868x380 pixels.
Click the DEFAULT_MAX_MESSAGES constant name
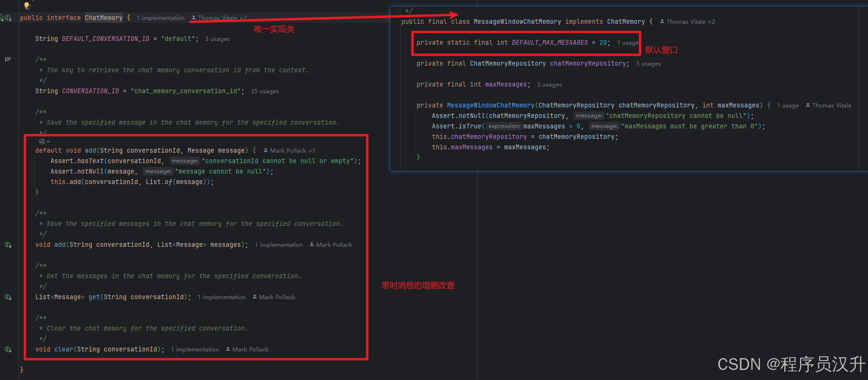pos(550,43)
